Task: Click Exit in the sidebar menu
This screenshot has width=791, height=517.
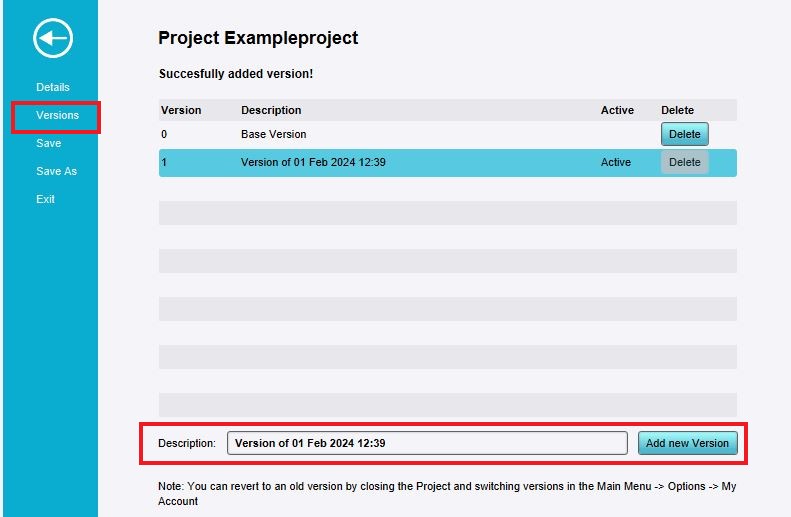Action: (46, 199)
